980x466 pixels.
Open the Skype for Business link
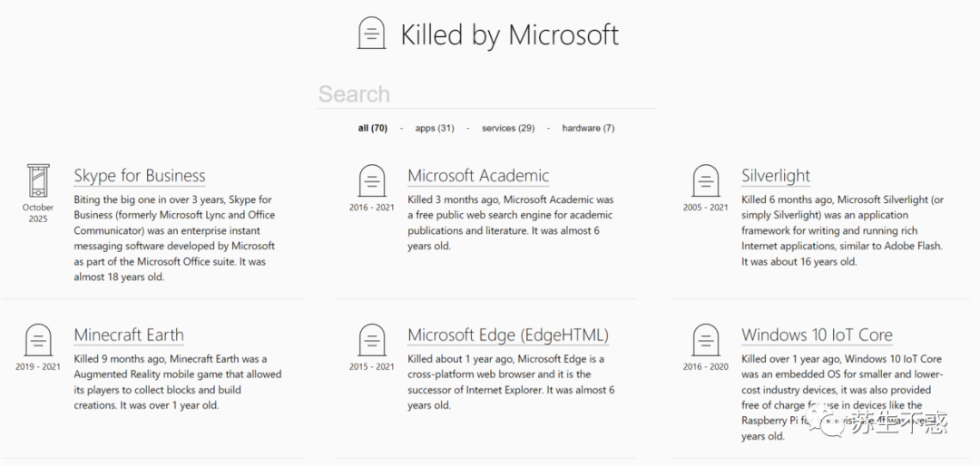pyautogui.click(x=140, y=176)
